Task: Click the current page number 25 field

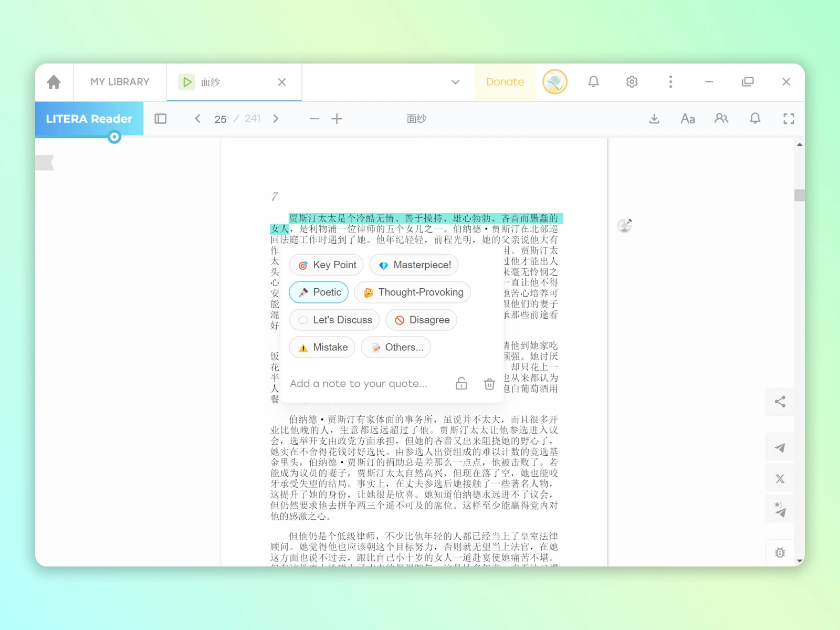Action: click(x=220, y=119)
